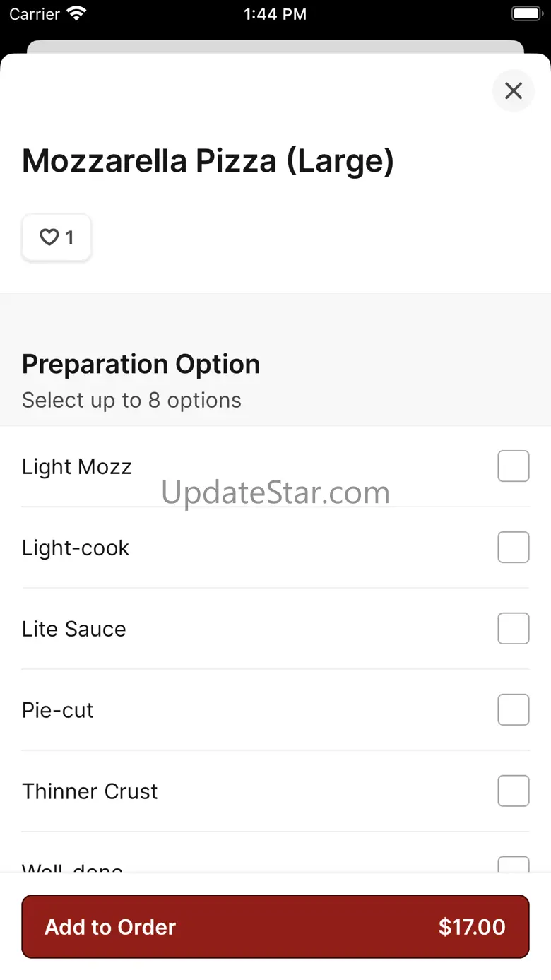Enable the Light-cook checkbox

coord(514,548)
